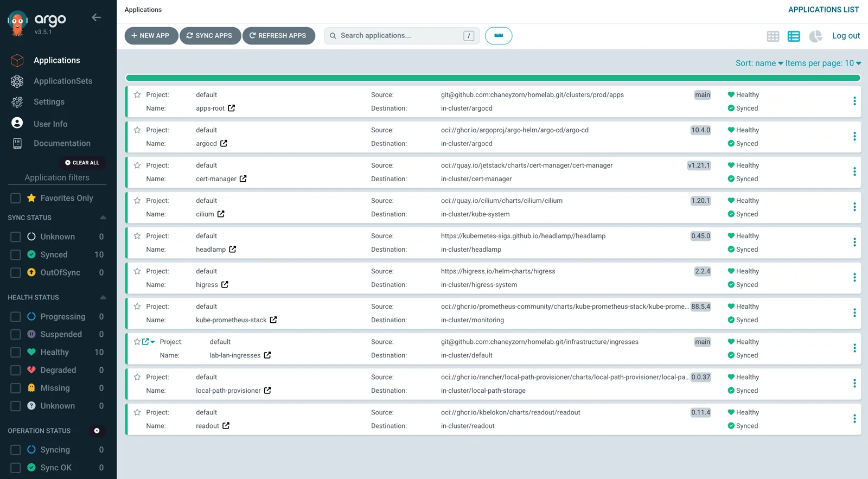Open Settings in sidebar
Image resolution: width=868 pixels, height=479 pixels.
[49, 102]
